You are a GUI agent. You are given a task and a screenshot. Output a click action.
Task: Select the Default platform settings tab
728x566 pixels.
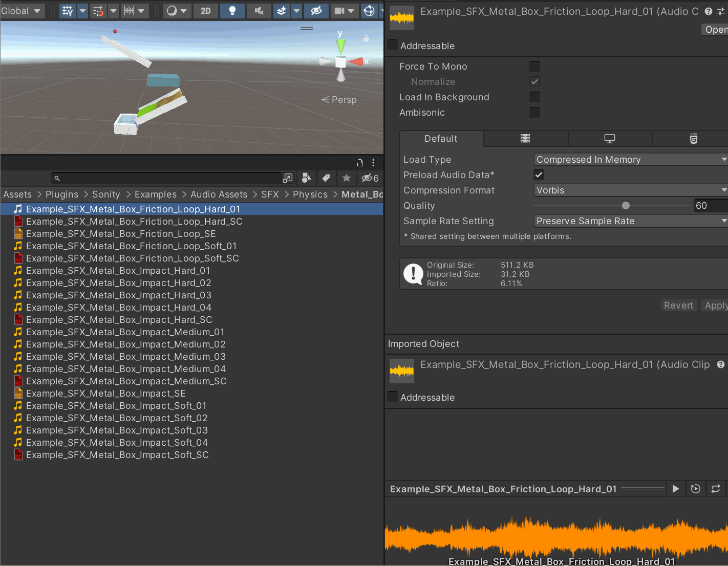[441, 138]
